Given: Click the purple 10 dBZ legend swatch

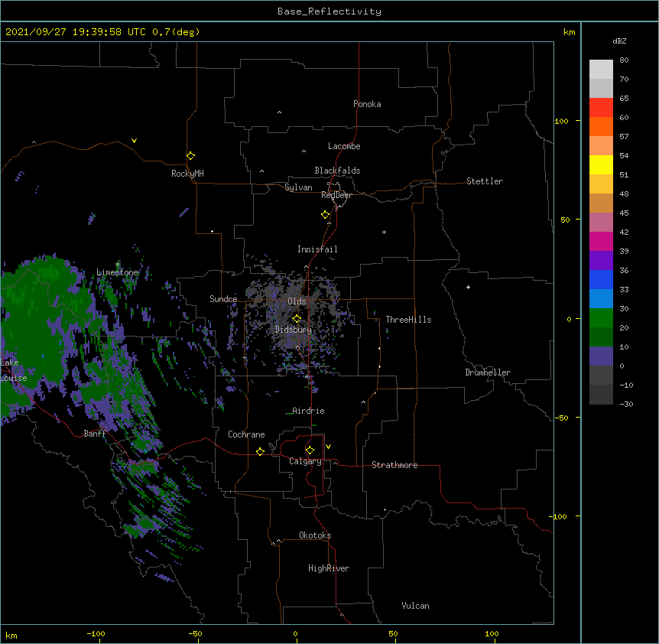Looking at the screenshot, I should click(601, 356).
